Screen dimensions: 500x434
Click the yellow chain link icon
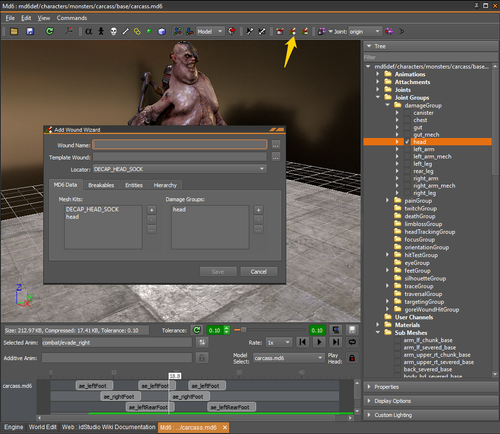point(137,31)
